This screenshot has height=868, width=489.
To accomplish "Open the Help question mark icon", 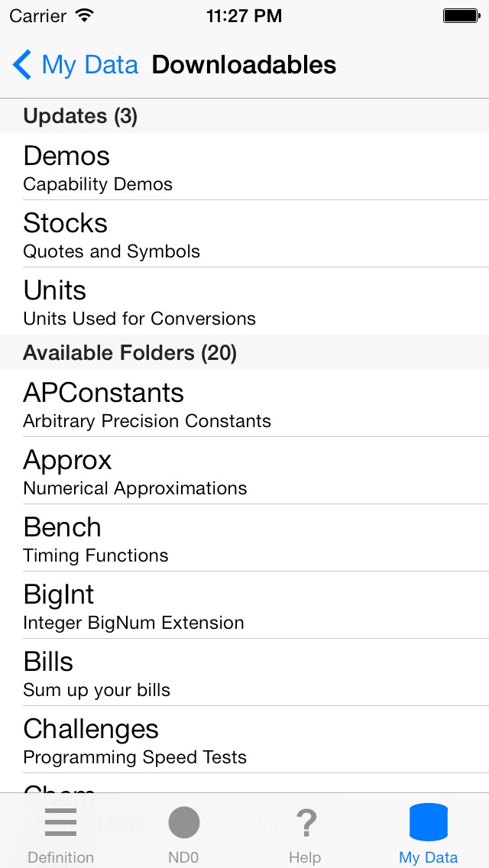I will (306, 823).
